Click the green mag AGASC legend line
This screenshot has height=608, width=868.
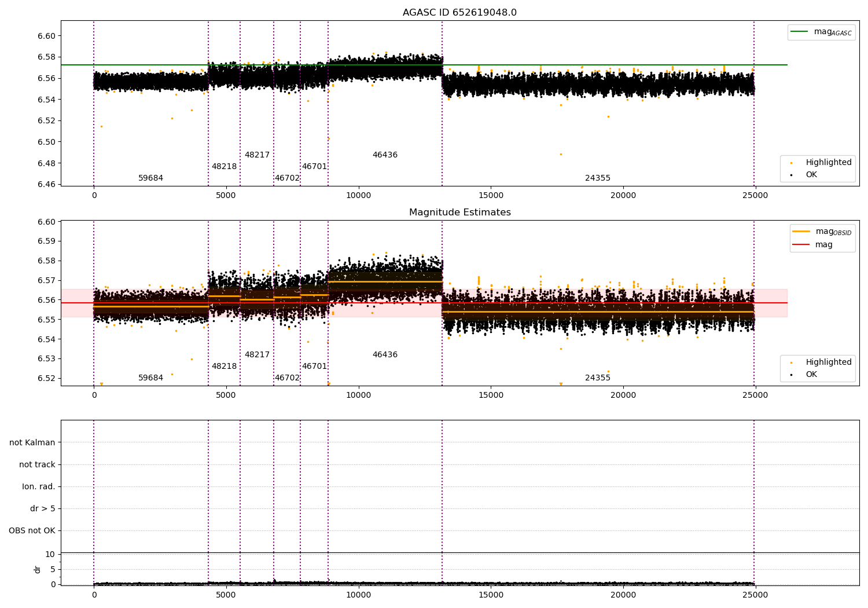[800, 32]
